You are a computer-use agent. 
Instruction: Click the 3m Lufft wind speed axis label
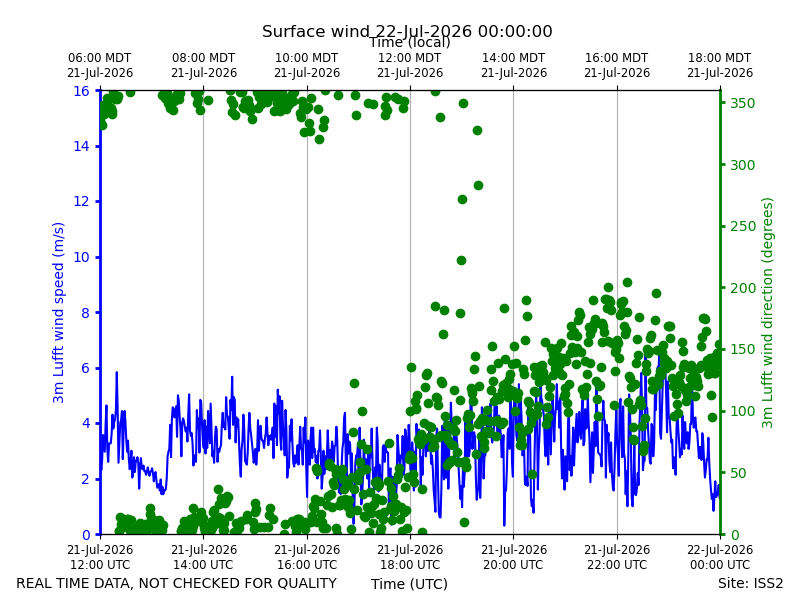pyautogui.click(x=59, y=312)
